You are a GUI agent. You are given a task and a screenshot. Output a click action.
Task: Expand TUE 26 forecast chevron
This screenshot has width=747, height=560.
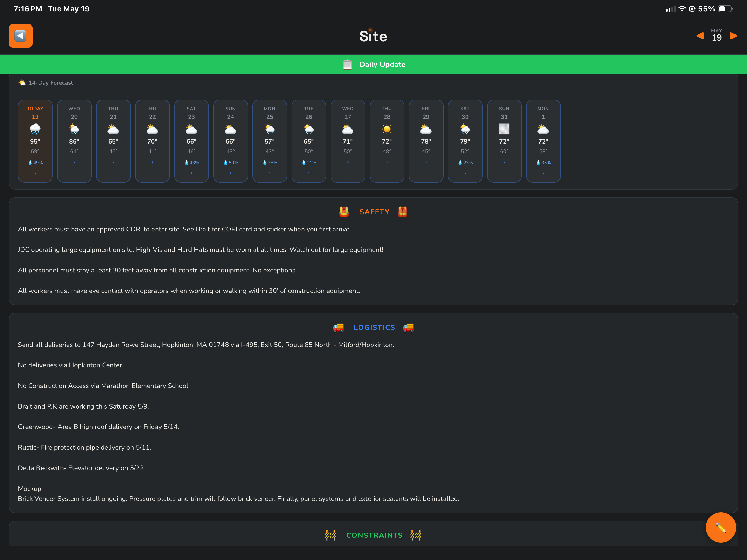pos(309,173)
